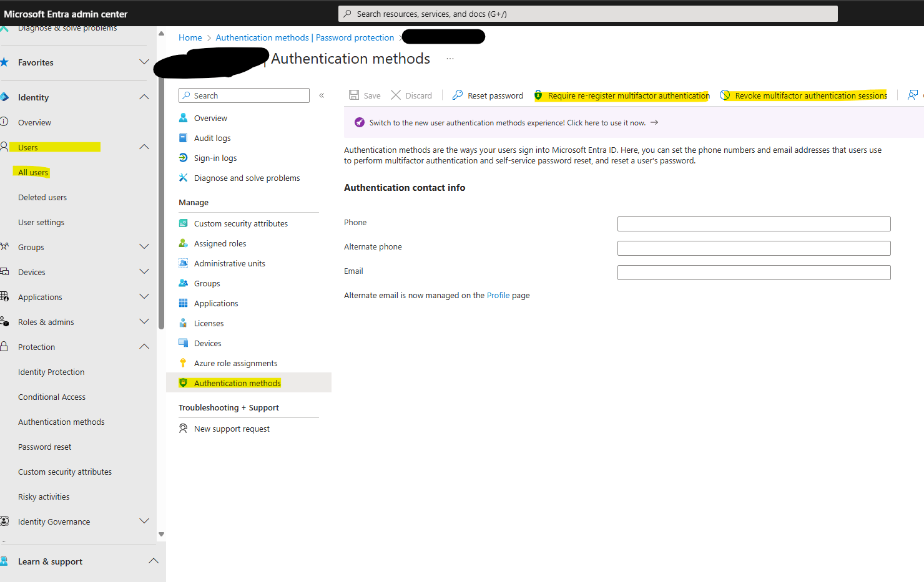This screenshot has width=924, height=582.
Task: Open Identity Protection page
Action: coord(51,372)
